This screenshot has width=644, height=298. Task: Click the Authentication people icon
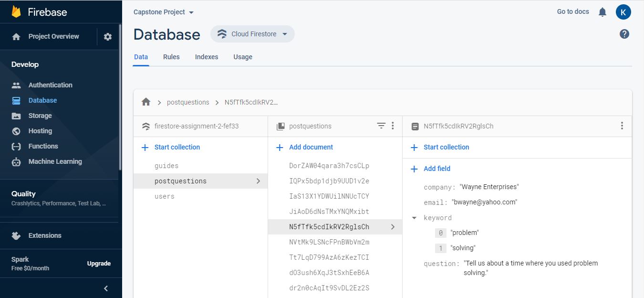pyautogui.click(x=16, y=85)
